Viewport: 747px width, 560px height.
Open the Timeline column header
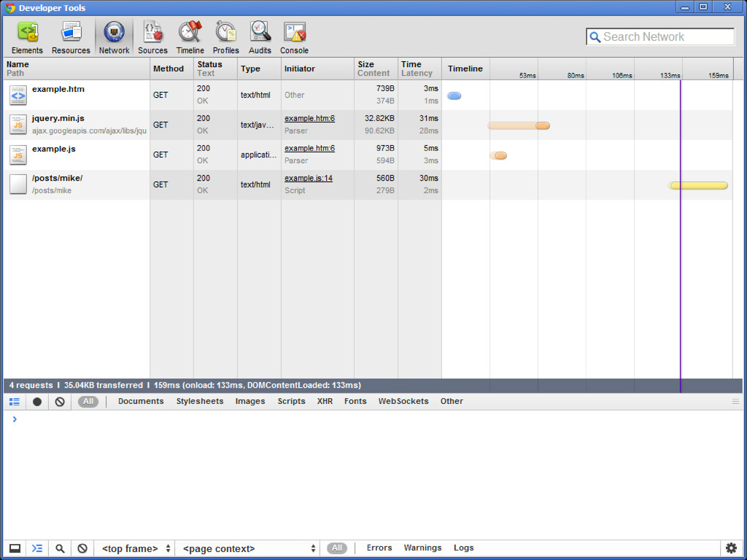[x=465, y=69]
